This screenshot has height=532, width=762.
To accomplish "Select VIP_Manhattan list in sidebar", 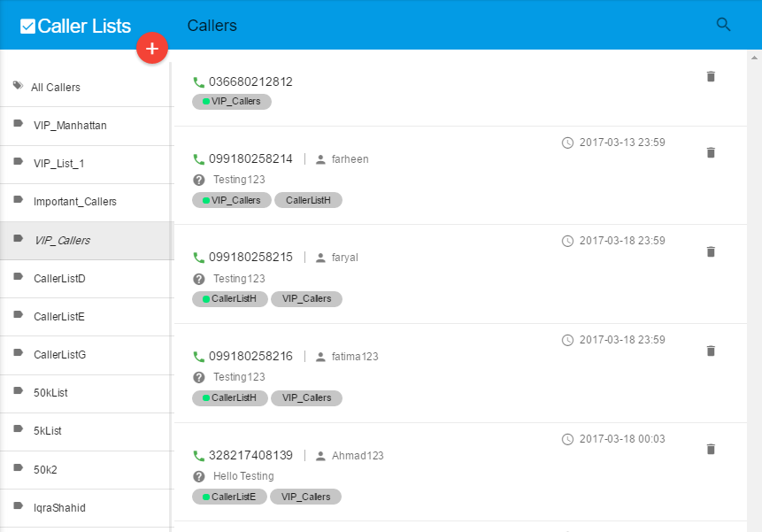I will tap(87, 126).
